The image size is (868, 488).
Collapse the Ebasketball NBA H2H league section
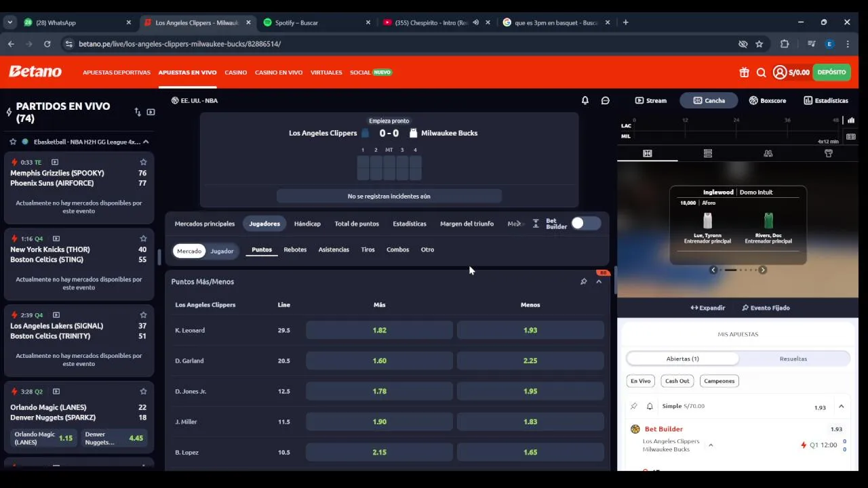tap(146, 142)
